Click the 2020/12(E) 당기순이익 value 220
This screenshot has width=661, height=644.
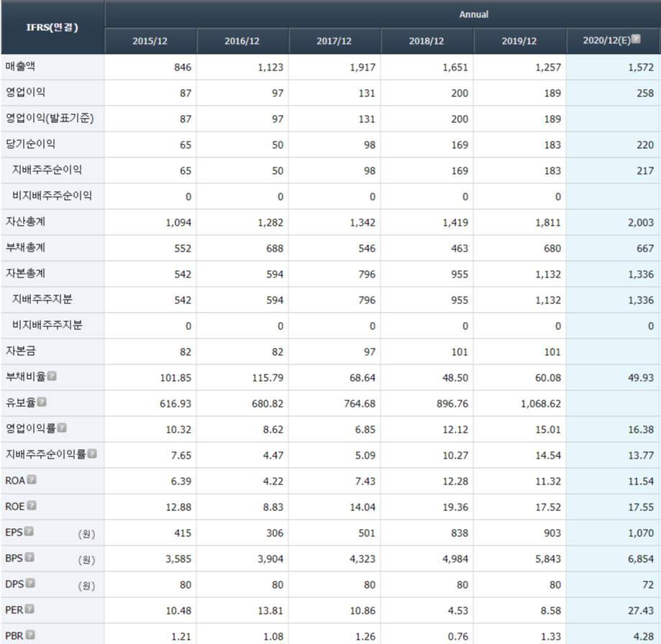pyautogui.click(x=645, y=145)
